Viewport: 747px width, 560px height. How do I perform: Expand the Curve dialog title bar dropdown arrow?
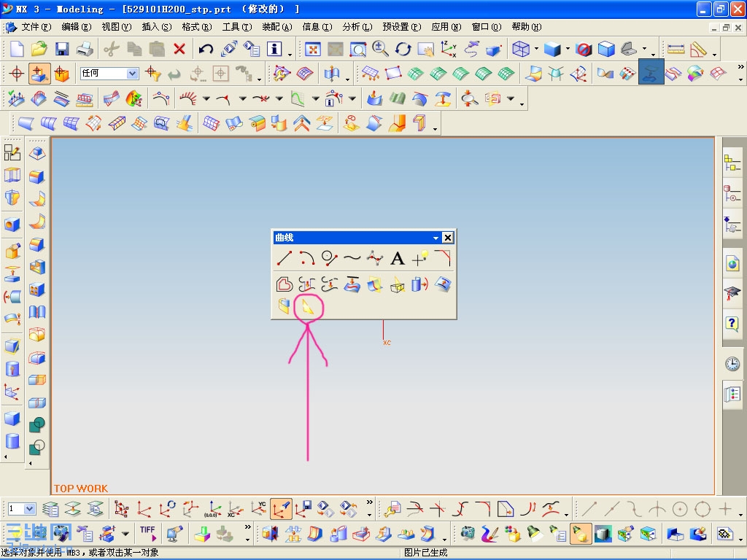436,238
